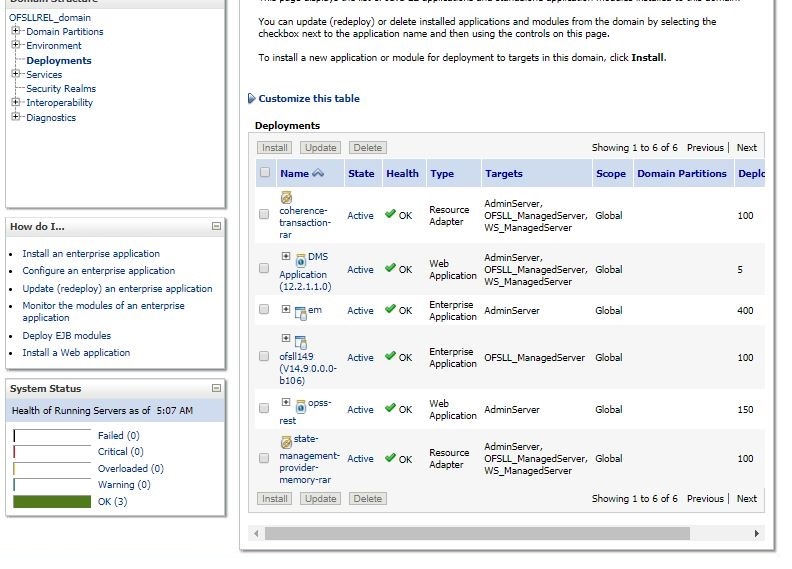Open Deploy EJB modules help link
Image resolution: width=792 pixels, height=569 pixels.
[x=66, y=335]
